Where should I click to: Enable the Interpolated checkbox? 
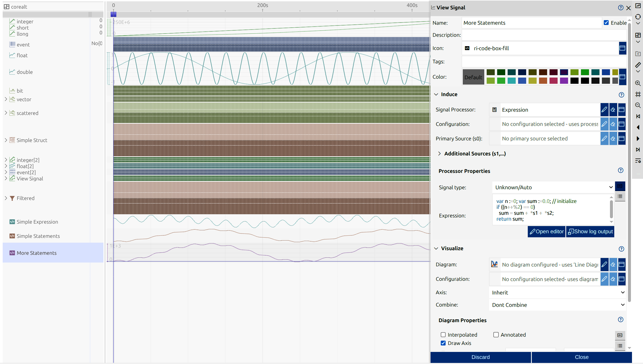tap(443, 335)
